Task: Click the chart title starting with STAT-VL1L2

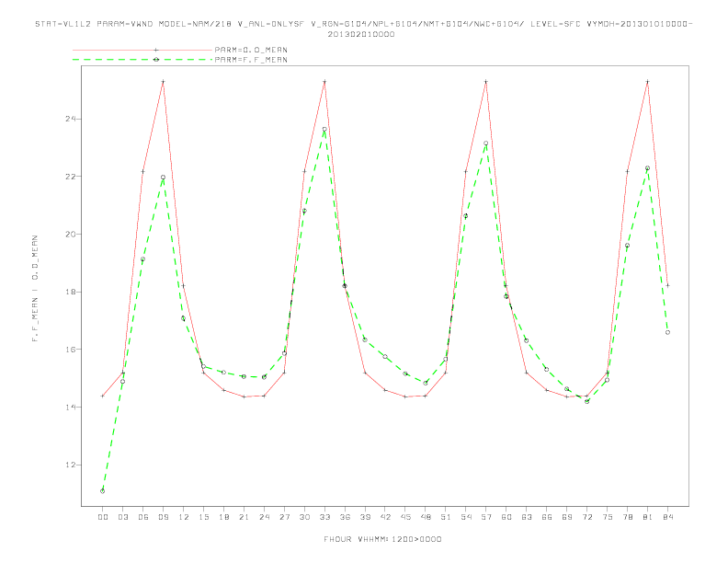Action: [x=363, y=24]
